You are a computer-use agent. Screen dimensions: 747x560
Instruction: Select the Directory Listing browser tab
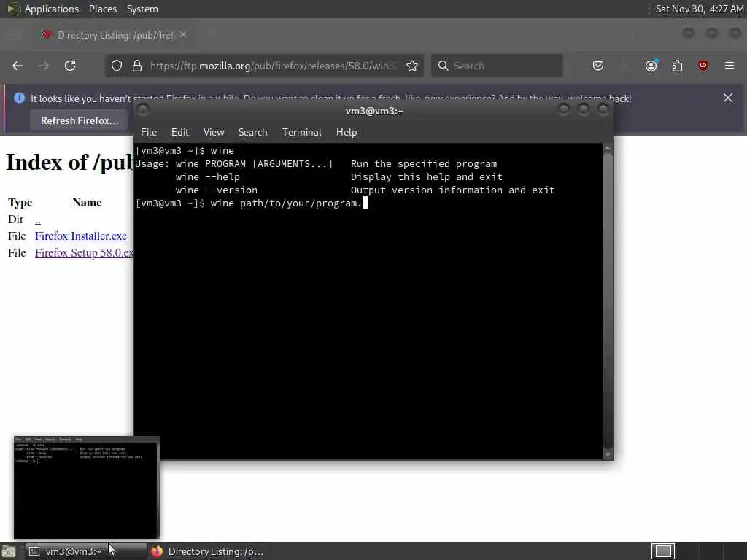click(x=115, y=35)
